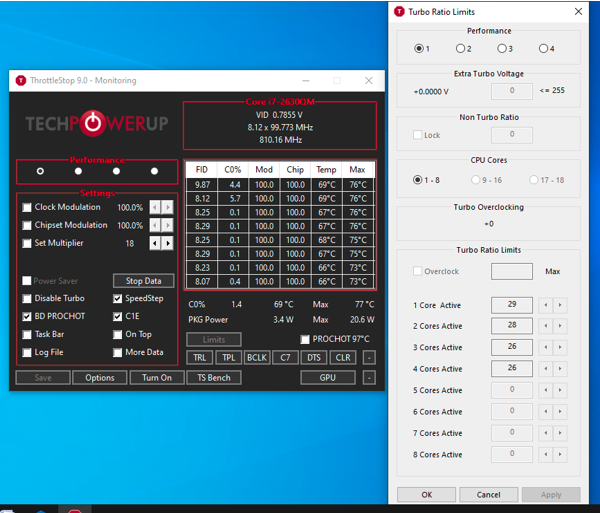This screenshot has height=513, width=600.
Task: Click the Stop Data button
Action: pos(143,281)
